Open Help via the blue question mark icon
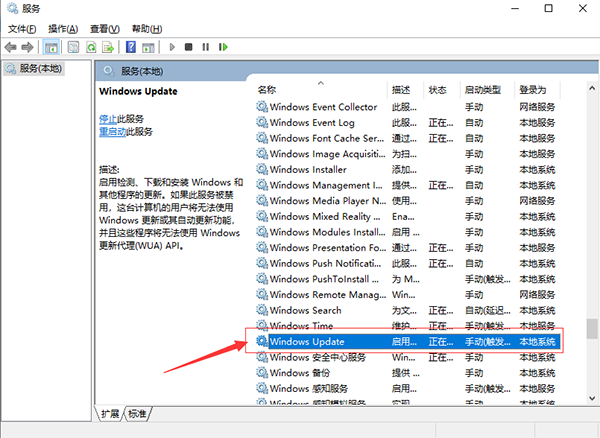The image size is (600, 438). tap(131, 46)
